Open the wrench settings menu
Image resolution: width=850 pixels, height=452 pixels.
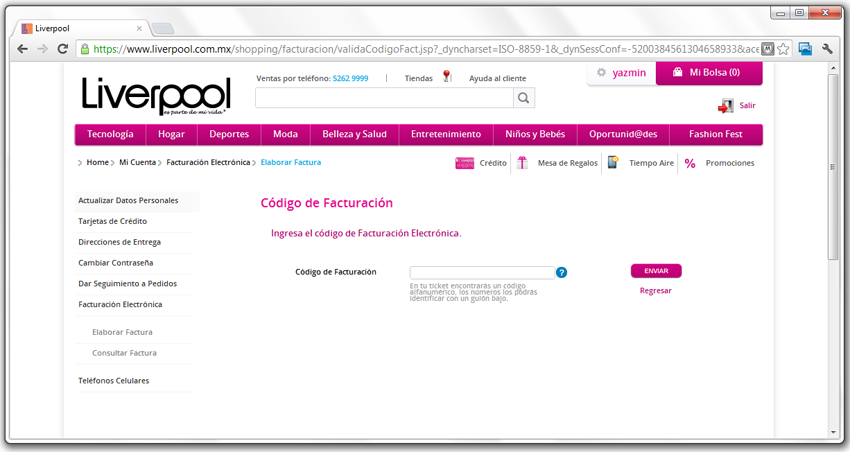click(x=827, y=49)
